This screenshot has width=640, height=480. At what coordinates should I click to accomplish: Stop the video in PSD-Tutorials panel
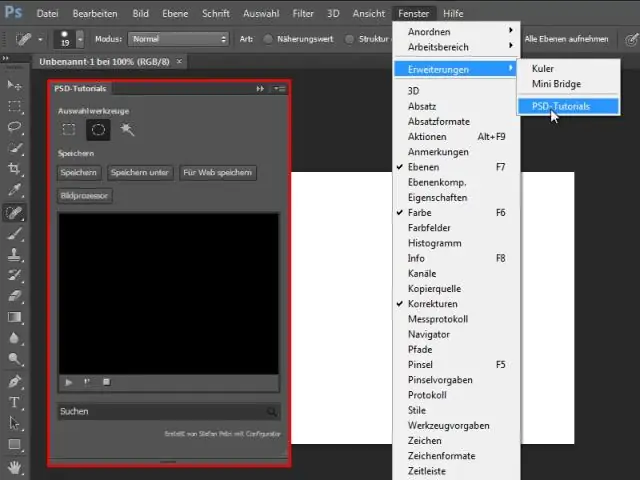[107, 382]
